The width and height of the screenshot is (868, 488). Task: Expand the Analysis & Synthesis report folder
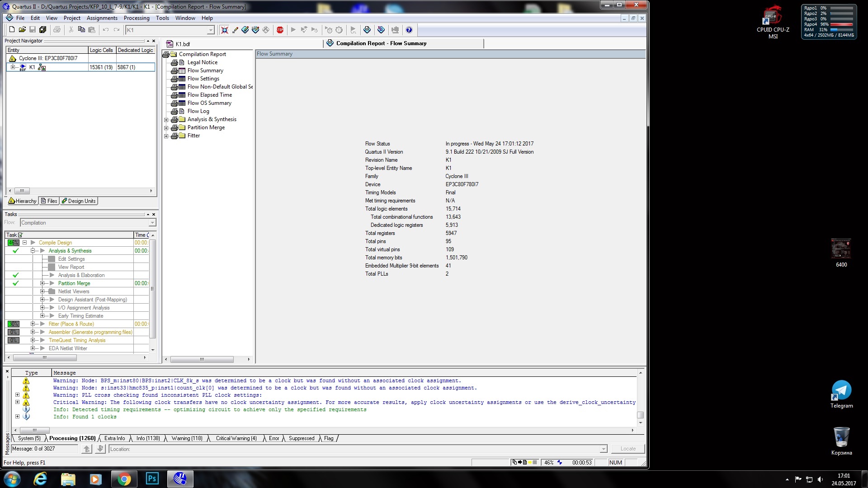pyautogui.click(x=166, y=120)
